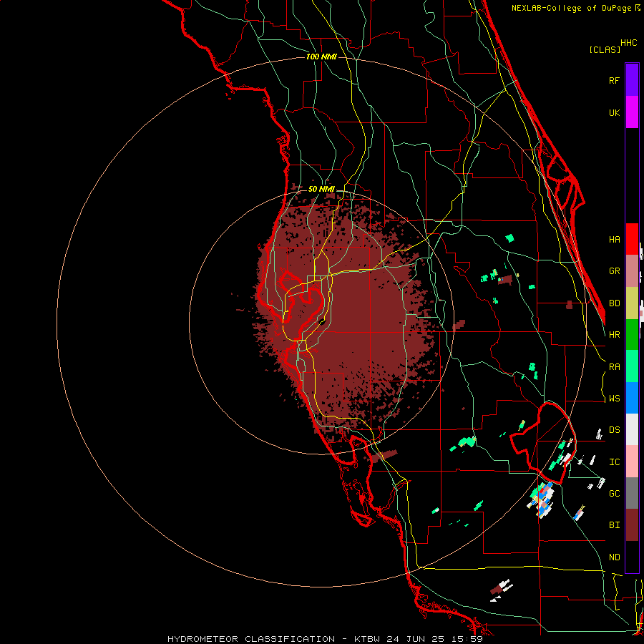Viewport: 644px width, 644px height.
Task: Select the GR dusty-pink legend swatch
Action: tap(632, 271)
